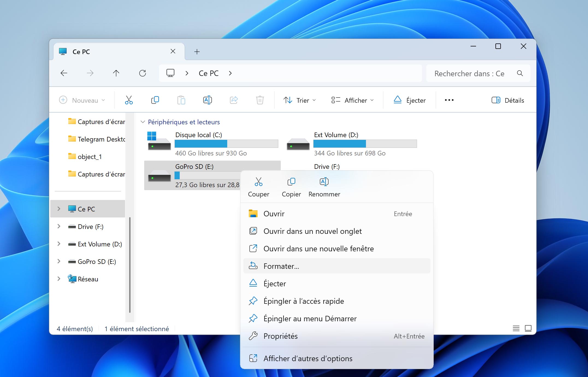Go back with the left arrow

tap(64, 73)
